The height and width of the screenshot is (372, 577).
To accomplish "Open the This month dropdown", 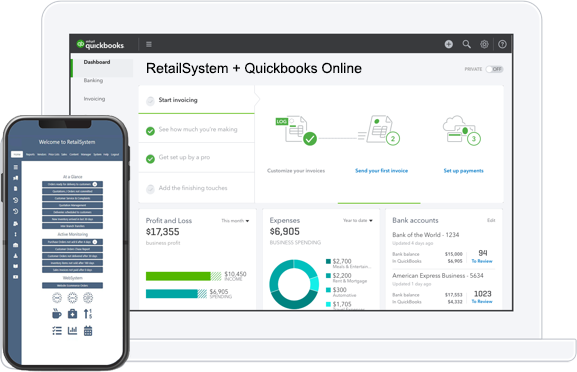I will (x=235, y=221).
